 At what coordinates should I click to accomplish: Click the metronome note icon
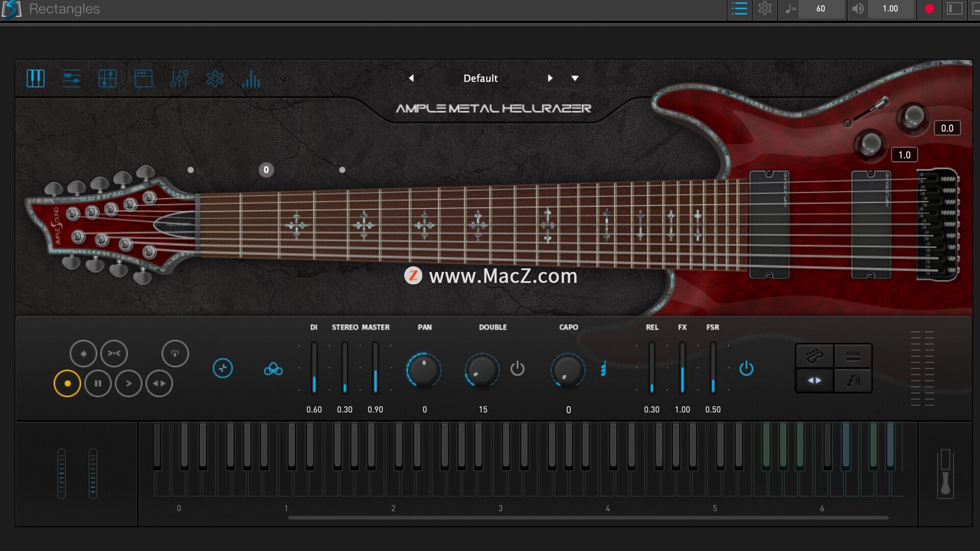pyautogui.click(x=790, y=9)
